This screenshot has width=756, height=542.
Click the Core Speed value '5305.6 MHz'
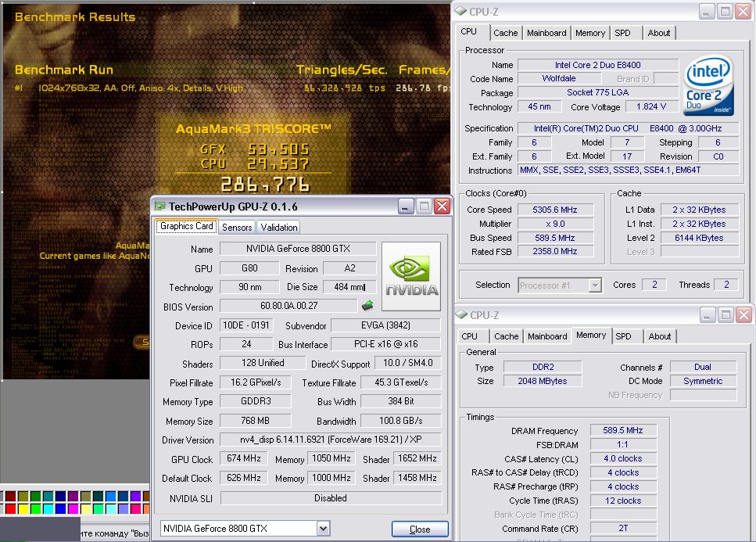[x=555, y=210]
